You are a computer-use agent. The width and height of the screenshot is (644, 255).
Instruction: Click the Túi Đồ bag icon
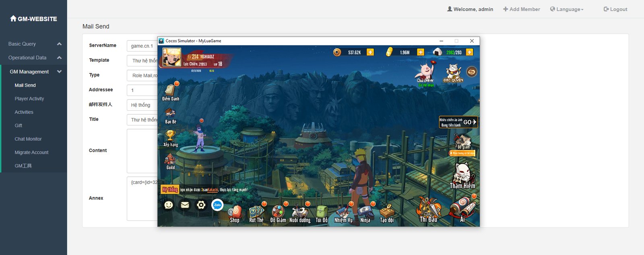[x=322, y=213]
